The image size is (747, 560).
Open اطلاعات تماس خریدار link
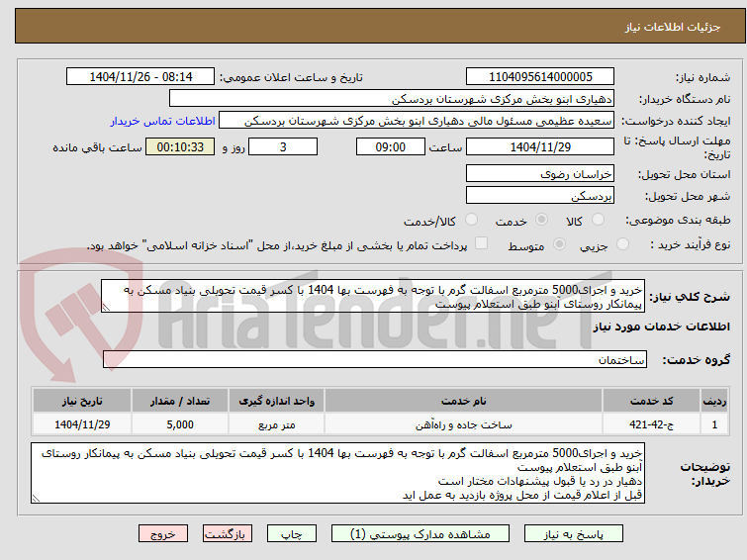pos(163,121)
